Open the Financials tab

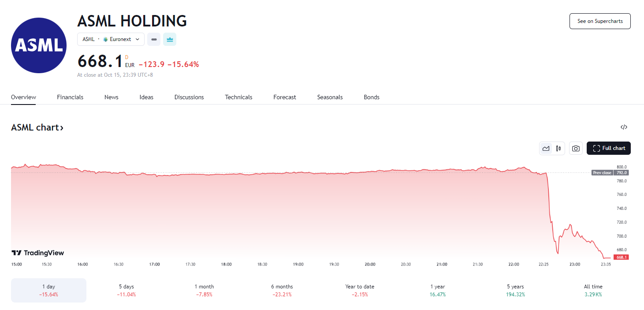70,97
